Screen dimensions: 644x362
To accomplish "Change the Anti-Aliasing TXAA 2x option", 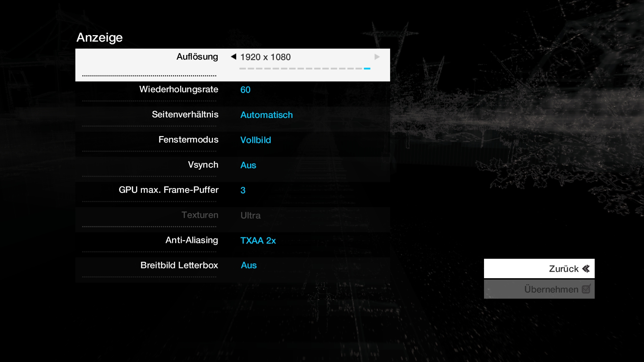I will [x=258, y=241].
